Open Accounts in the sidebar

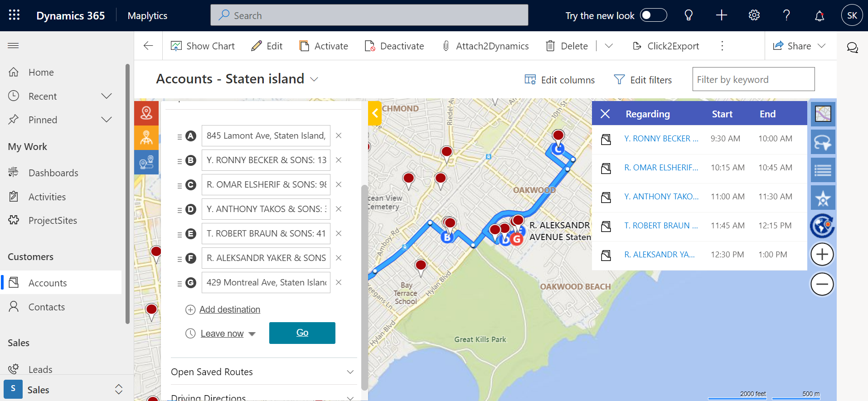coord(61,283)
